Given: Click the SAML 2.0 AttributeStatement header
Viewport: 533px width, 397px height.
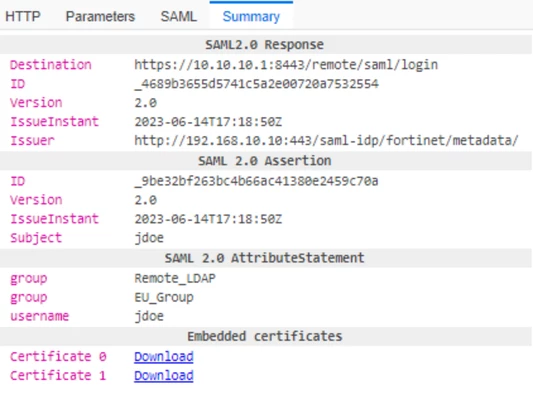Looking at the screenshot, I should pyautogui.click(x=264, y=258).
